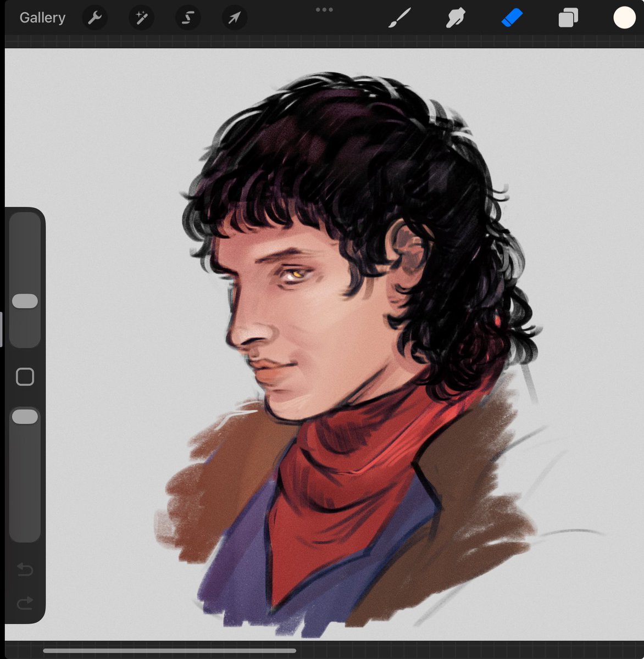
Task: Tap the brush size slider handle
Action: coord(24,301)
